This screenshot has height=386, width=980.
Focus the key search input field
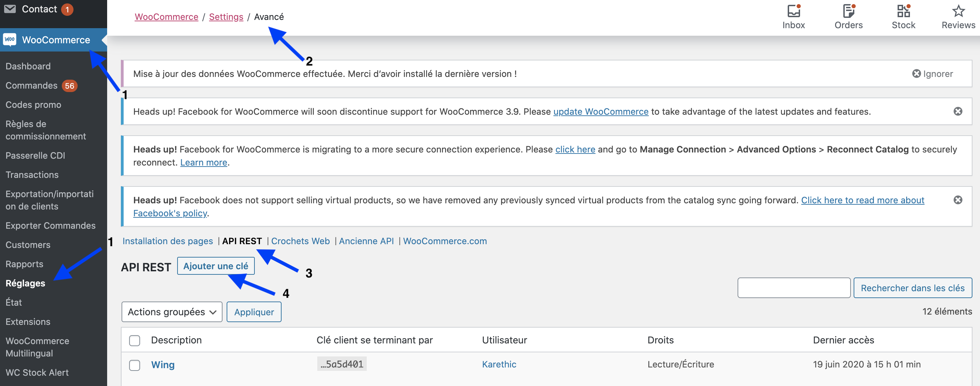coord(794,287)
